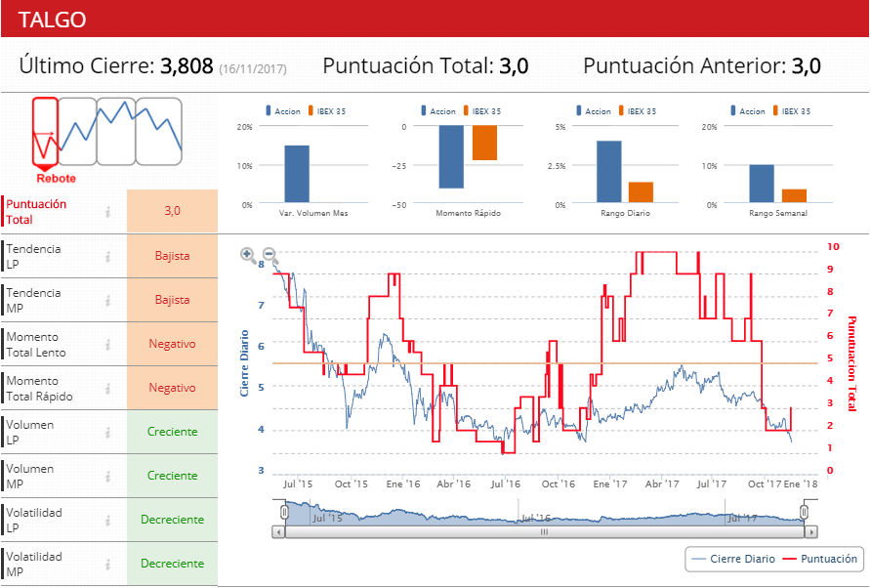Screen dimensions: 871x588
Task: Toggle IBEX 35 legend in Rango Semanal chart
Action: (x=792, y=111)
